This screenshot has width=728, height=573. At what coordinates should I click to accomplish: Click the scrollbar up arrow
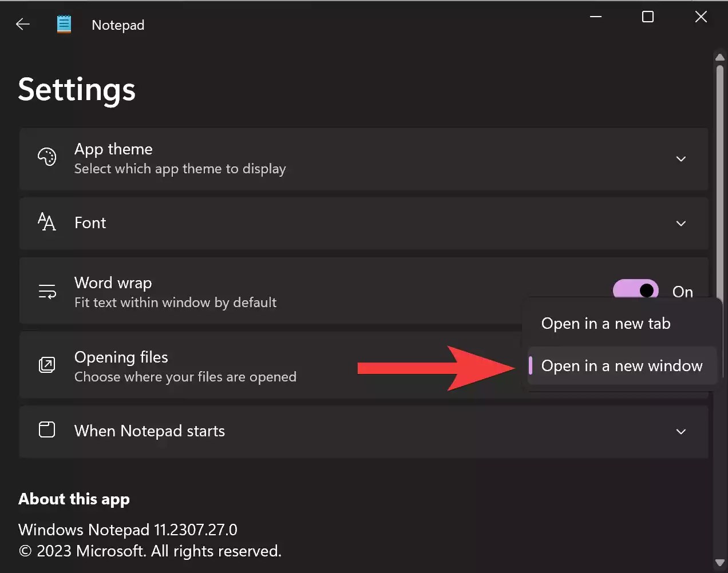(719, 57)
